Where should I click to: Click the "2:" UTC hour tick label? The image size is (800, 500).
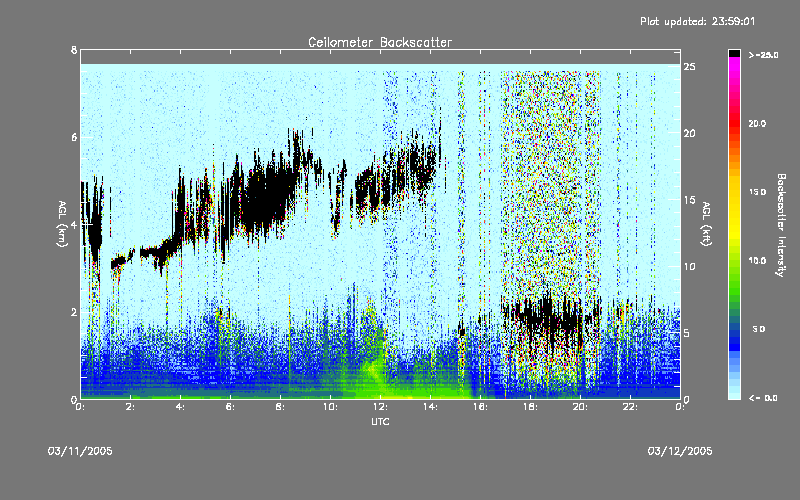click(x=131, y=407)
